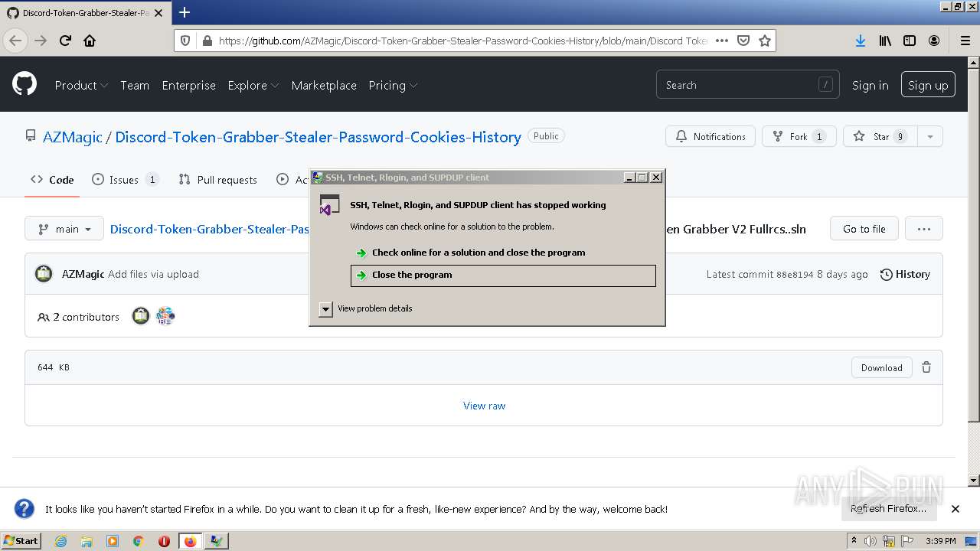Select the Discord-Token-Grabber browser tab
Viewport: 980px width, 551px height.
[x=85, y=13]
